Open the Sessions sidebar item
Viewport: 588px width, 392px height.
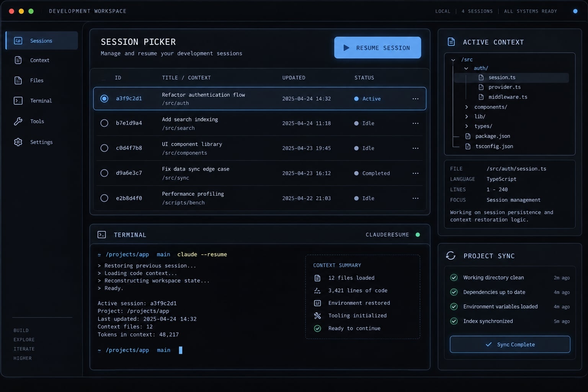point(42,41)
